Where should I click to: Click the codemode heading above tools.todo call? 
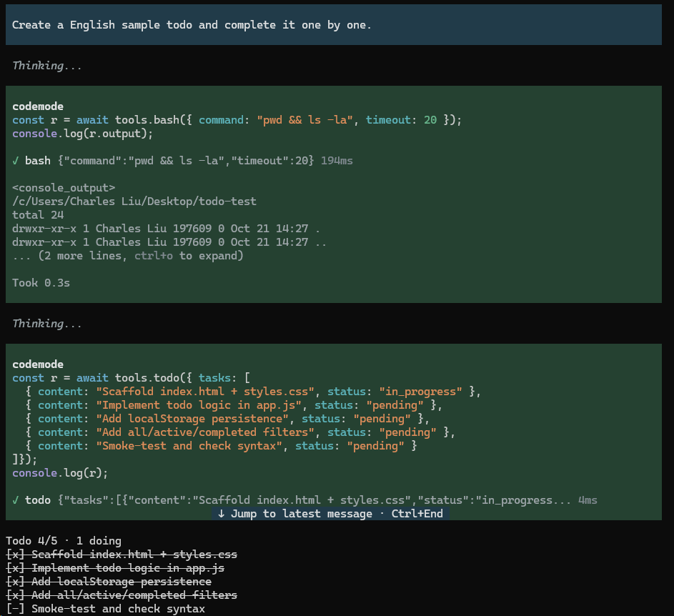tap(38, 364)
